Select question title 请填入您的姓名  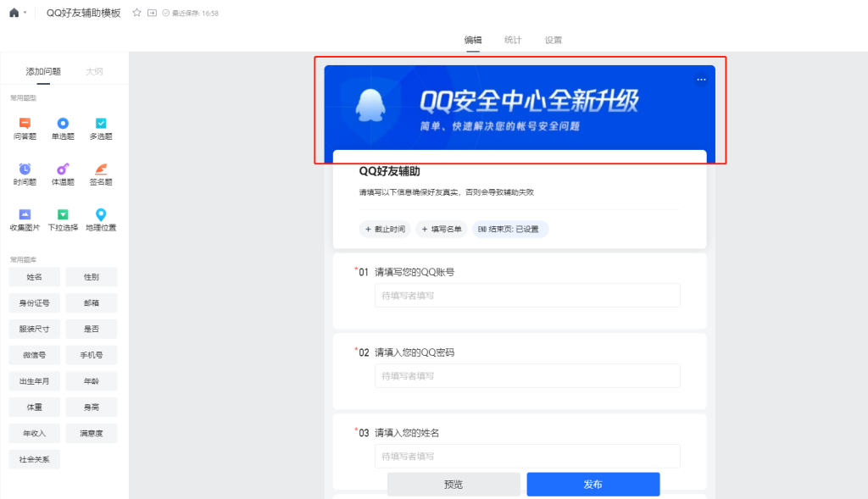(407, 433)
